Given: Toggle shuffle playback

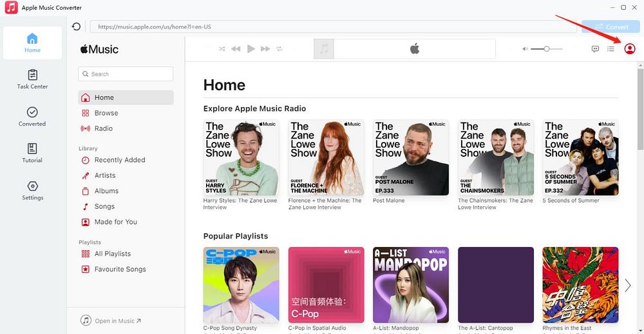Looking at the screenshot, I should 222,49.
